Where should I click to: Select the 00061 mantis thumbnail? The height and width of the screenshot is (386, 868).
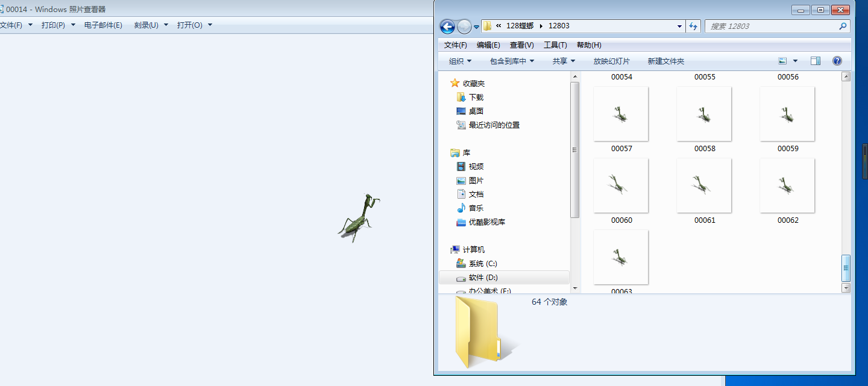pyautogui.click(x=704, y=185)
